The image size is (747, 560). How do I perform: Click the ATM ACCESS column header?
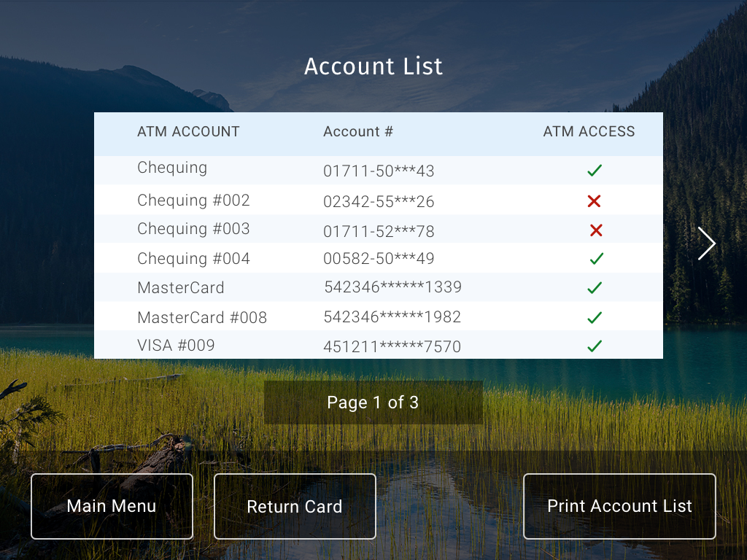pos(589,132)
